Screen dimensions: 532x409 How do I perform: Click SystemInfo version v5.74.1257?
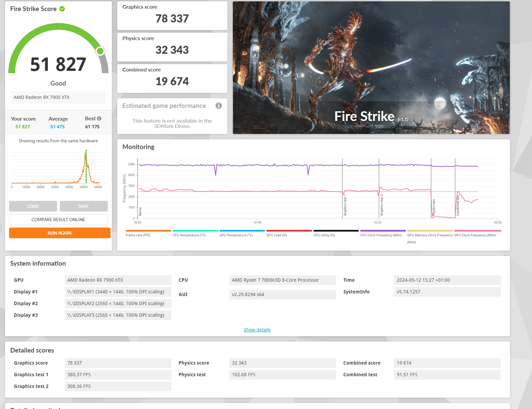click(448, 292)
